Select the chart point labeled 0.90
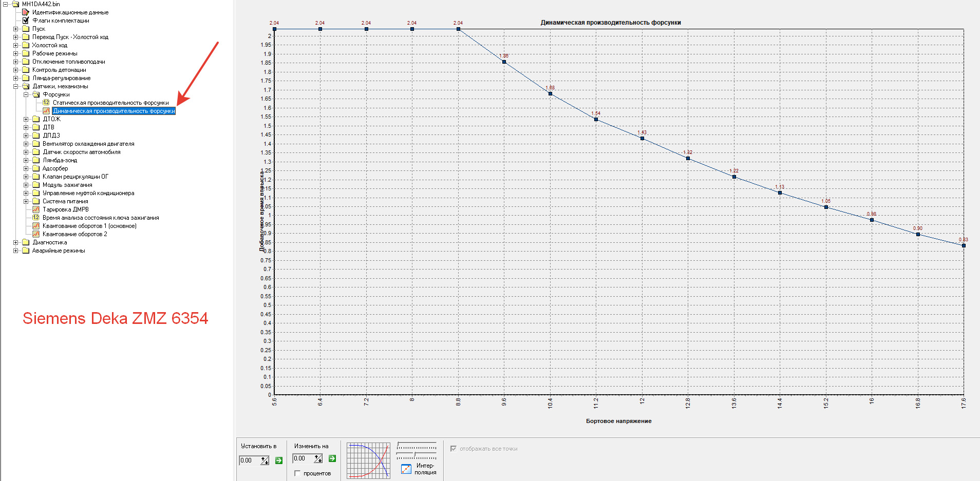The width and height of the screenshot is (980, 481). click(918, 235)
